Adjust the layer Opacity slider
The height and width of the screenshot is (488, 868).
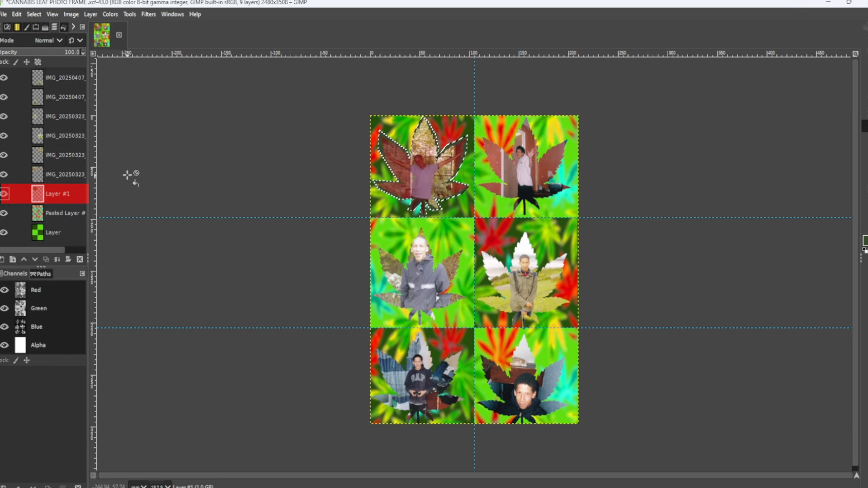pyautogui.click(x=40, y=52)
